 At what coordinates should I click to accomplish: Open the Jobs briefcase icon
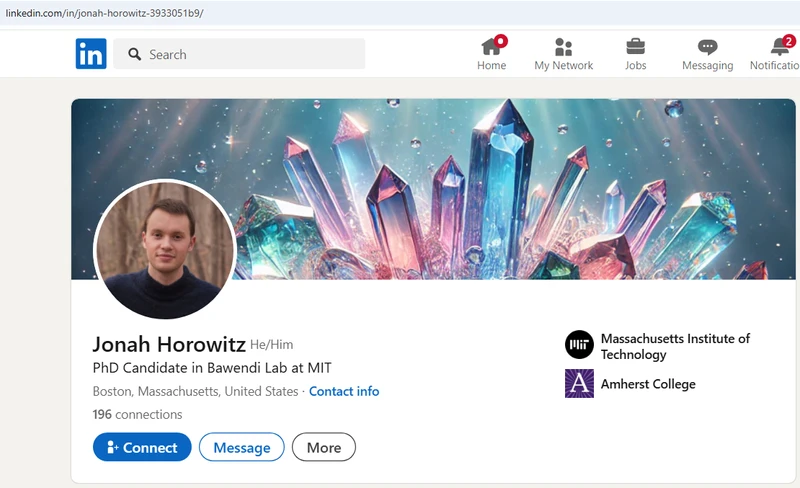(x=635, y=46)
